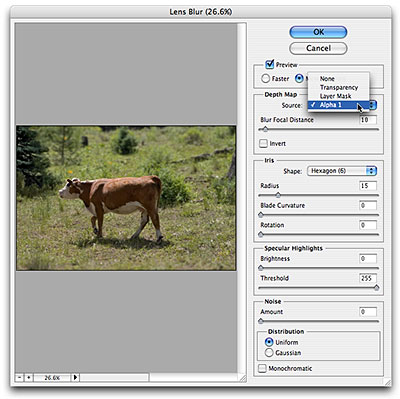
Task: Click the Blade Curvature value field
Action: 368,205
